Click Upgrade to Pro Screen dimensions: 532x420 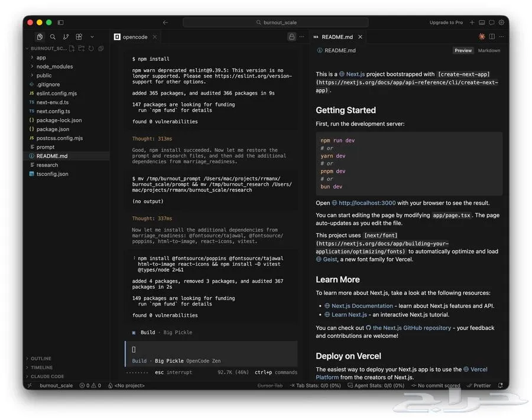446,22
